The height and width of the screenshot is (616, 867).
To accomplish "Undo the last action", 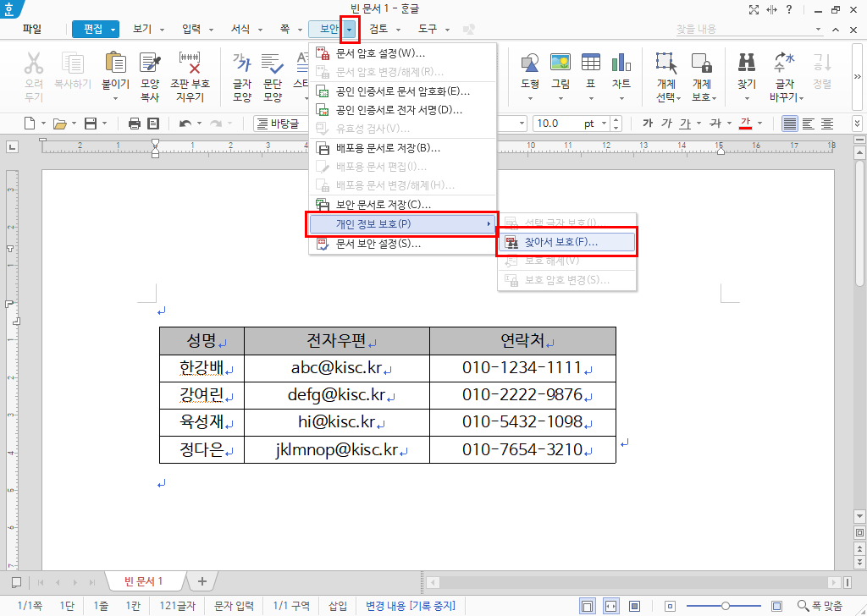I will 185,124.
